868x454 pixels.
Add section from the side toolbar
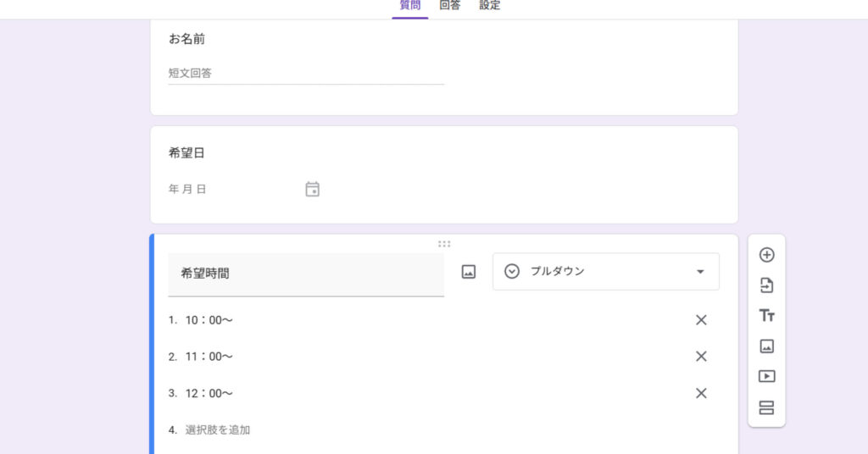[766, 407]
